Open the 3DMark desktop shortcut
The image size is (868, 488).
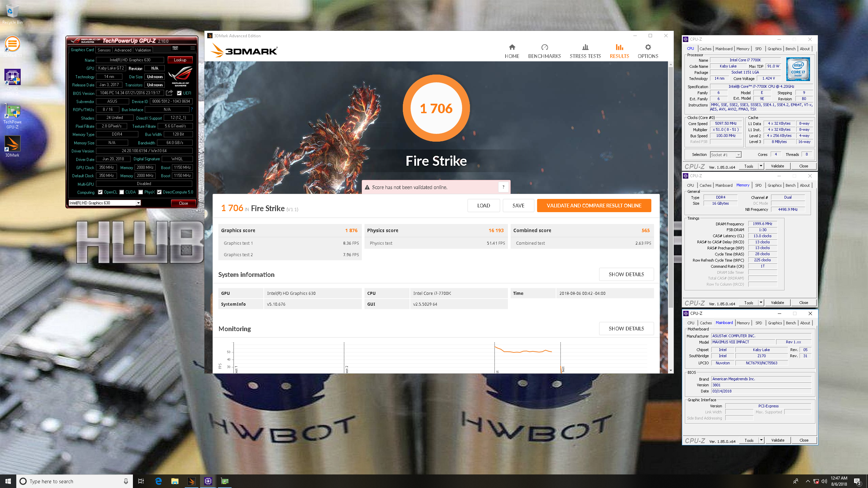coord(13,146)
